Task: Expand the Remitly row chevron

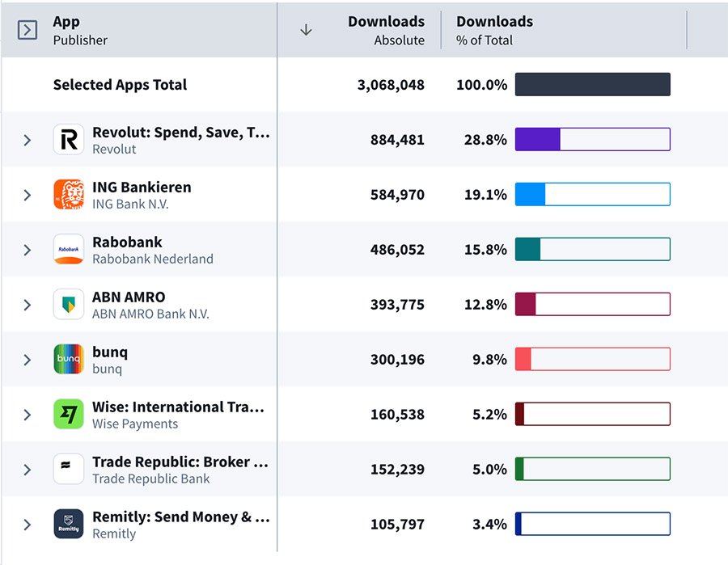Action: coord(27,525)
